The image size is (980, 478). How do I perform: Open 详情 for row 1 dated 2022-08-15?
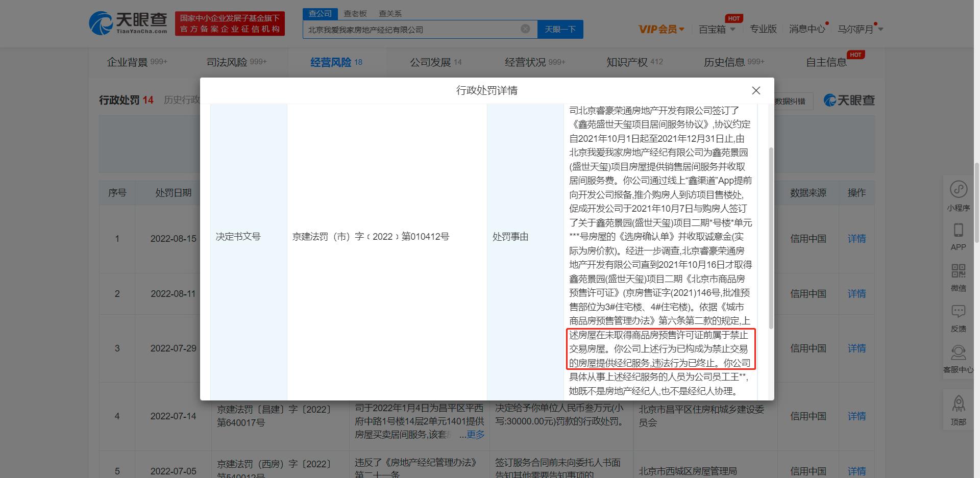(x=856, y=238)
